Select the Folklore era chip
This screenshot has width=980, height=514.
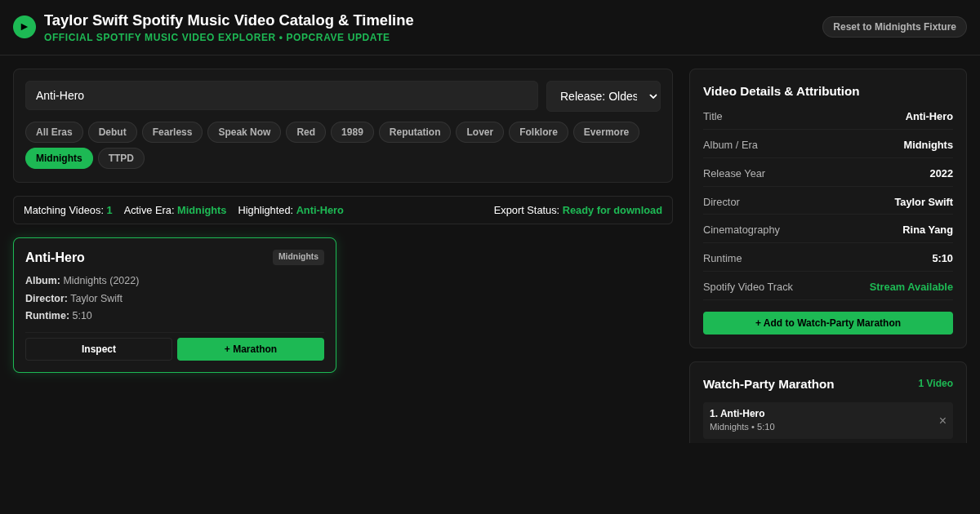coord(538,132)
